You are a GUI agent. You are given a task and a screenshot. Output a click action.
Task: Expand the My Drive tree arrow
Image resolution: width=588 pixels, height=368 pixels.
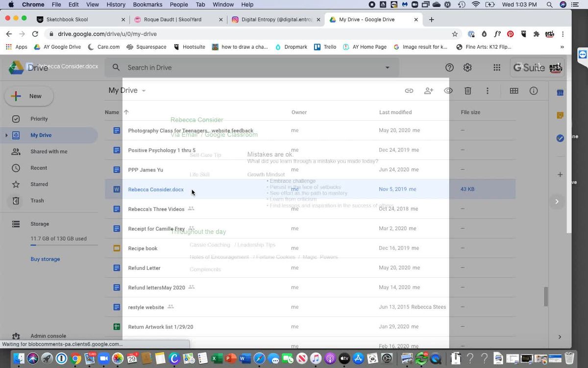click(x=6, y=135)
